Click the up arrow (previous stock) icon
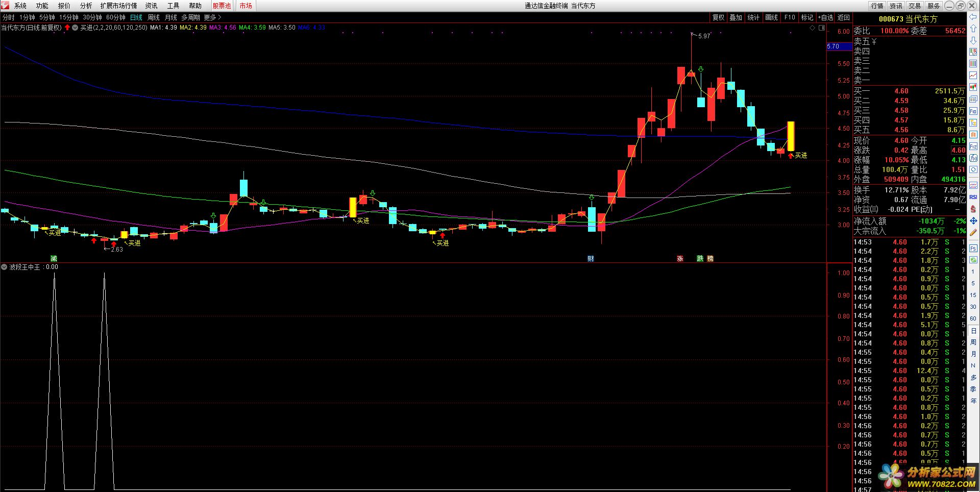Image resolution: width=980 pixels, height=492 pixels. pos(973,29)
